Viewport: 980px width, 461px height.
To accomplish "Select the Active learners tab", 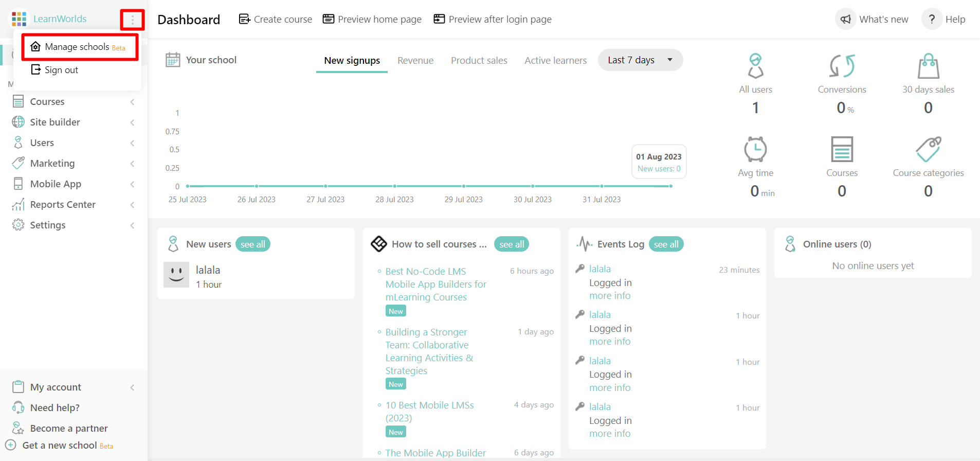I will coord(555,61).
